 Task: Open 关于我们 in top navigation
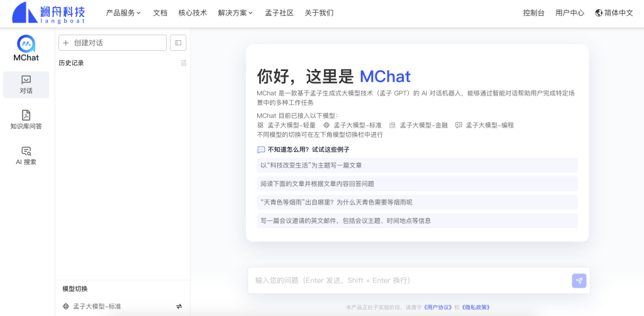point(319,13)
